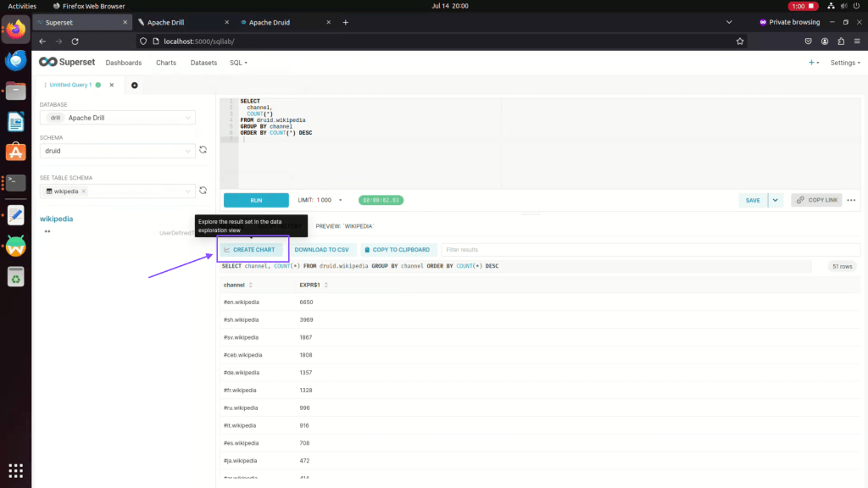This screenshot has width=868, height=488.
Task: Remove the wikipedia table tag
Action: point(83,191)
